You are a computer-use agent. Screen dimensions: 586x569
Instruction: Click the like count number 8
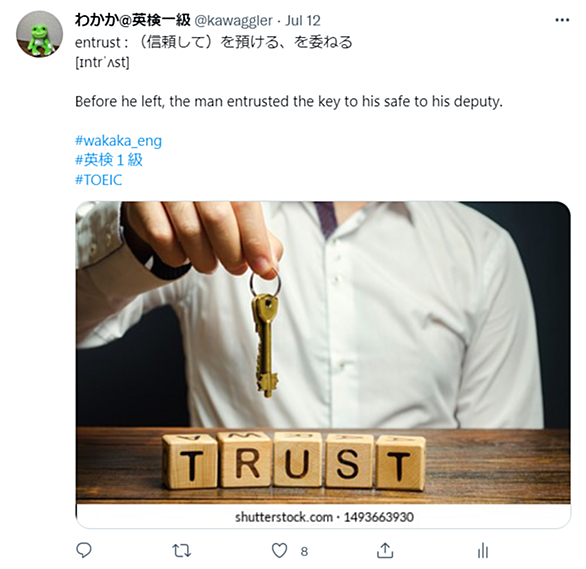point(304,551)
